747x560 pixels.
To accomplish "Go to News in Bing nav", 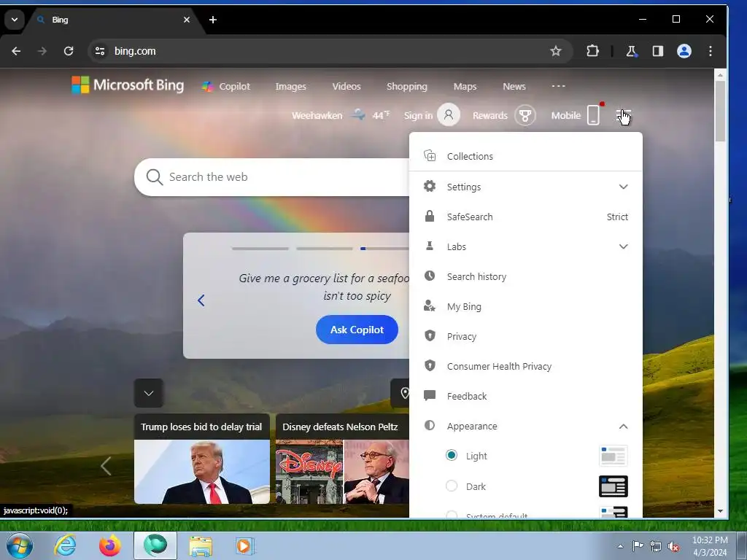I will pos(514,86).
